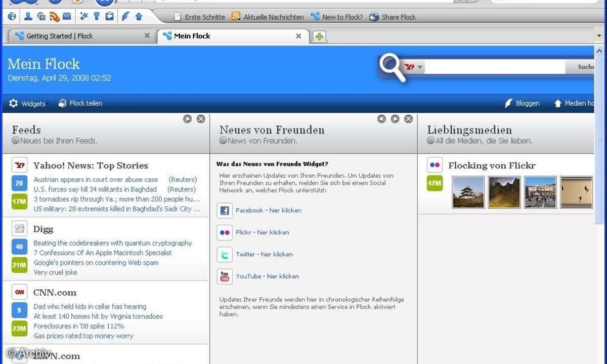The image size is (607, 364).
Task: Open Gas prices rated top money worry
Action: [83, 336]
